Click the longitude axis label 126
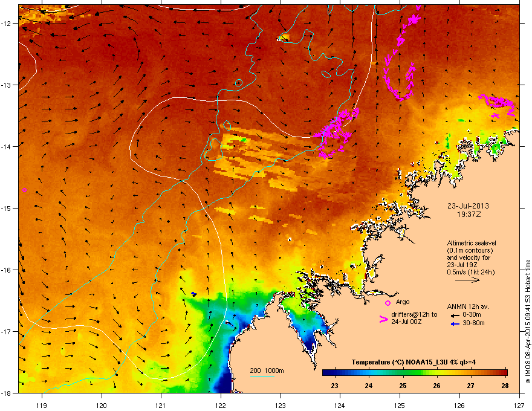This screenshot has height=411, width=532. point(459,405)
